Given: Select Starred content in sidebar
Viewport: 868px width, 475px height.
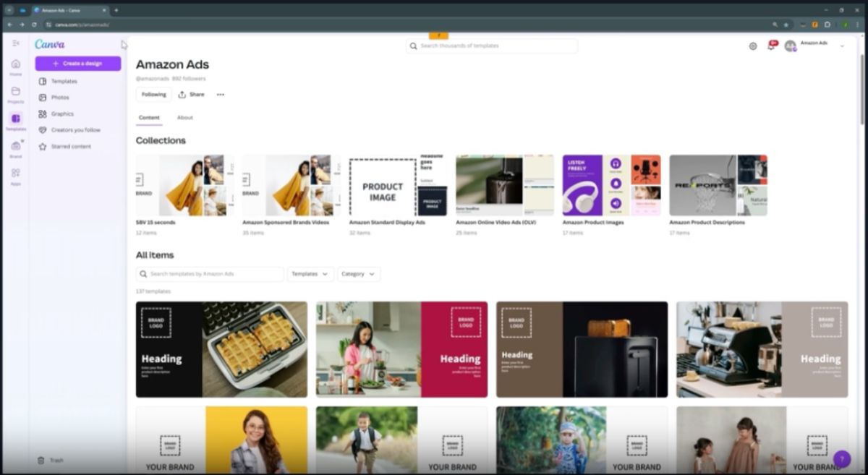Looking at the screenshot, I should tap(71, 147).
